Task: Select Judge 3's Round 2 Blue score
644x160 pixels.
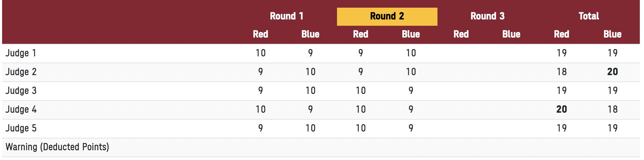Action: [x=411, y=91]
